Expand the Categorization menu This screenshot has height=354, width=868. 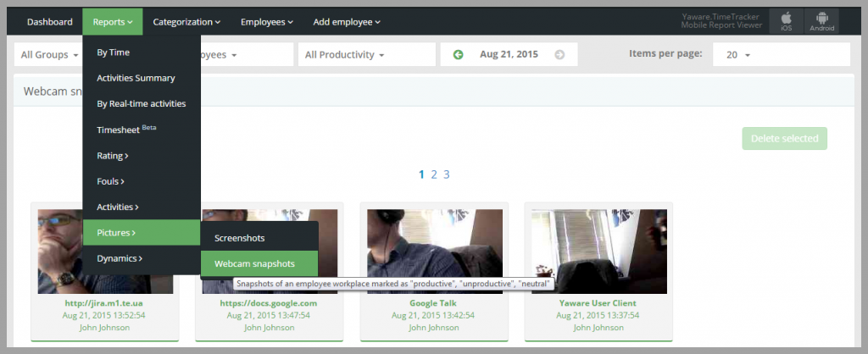click(186, 22)
